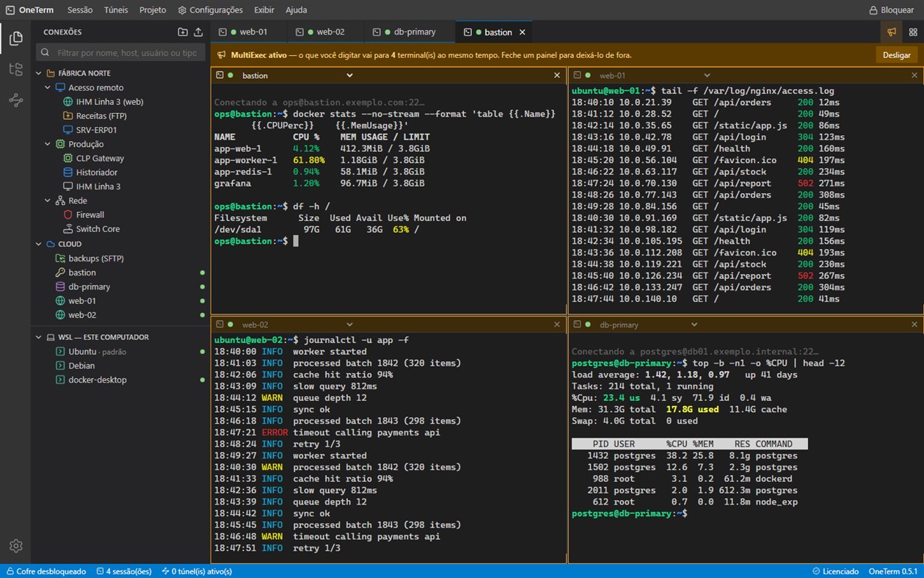The image size is (924, 578).
Task: Open the settings gear at the sidebar bottom
Action: (x=15, y=546)
